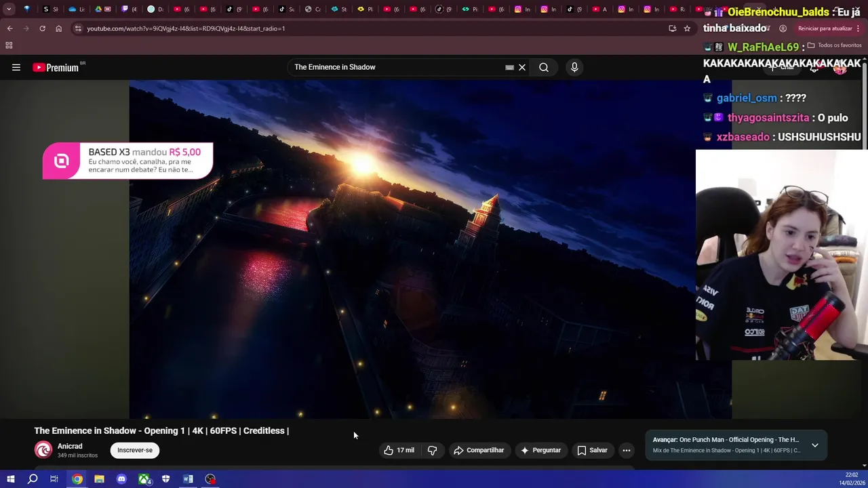Click Reiniciar para atualizar Chrome button

click(x=825, y=28)
